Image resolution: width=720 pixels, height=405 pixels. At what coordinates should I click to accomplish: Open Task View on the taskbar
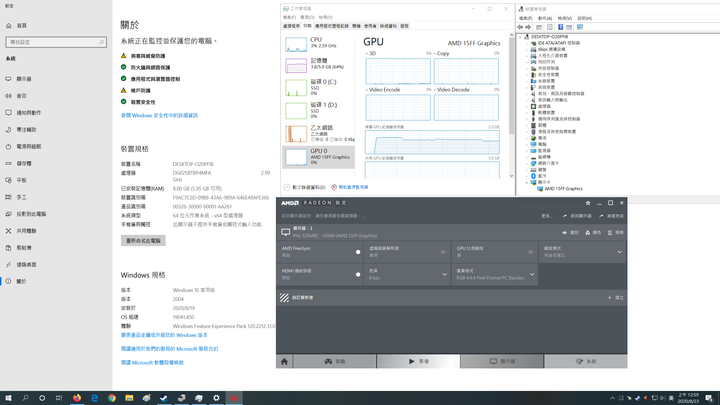coord(59,398)
